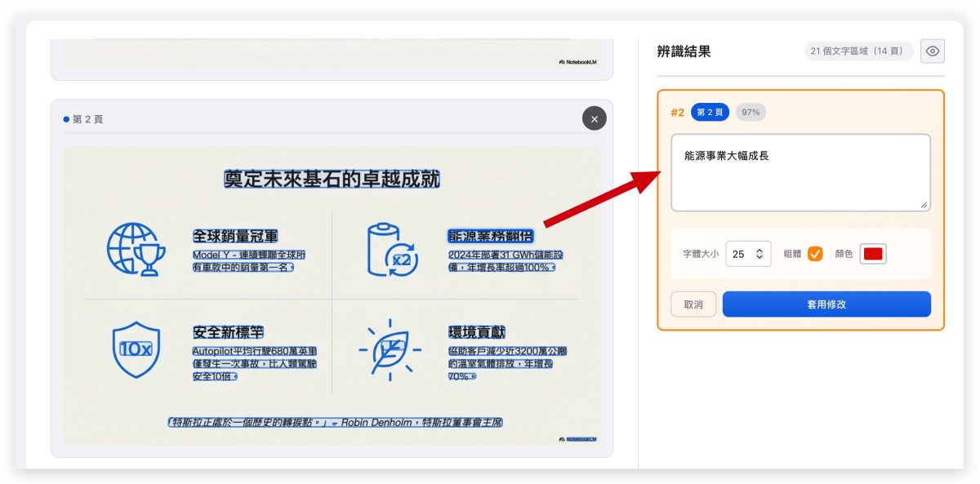Click the 21 個文字區域 count badge
This screenshot has width=980, height=484.
tap(858, 51)
